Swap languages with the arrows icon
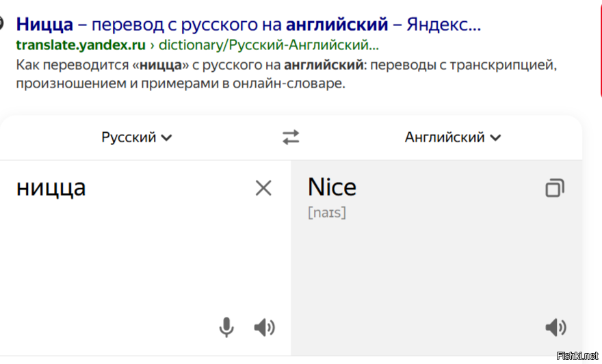Screen dimensions: 602x364 tap(291, 137)
